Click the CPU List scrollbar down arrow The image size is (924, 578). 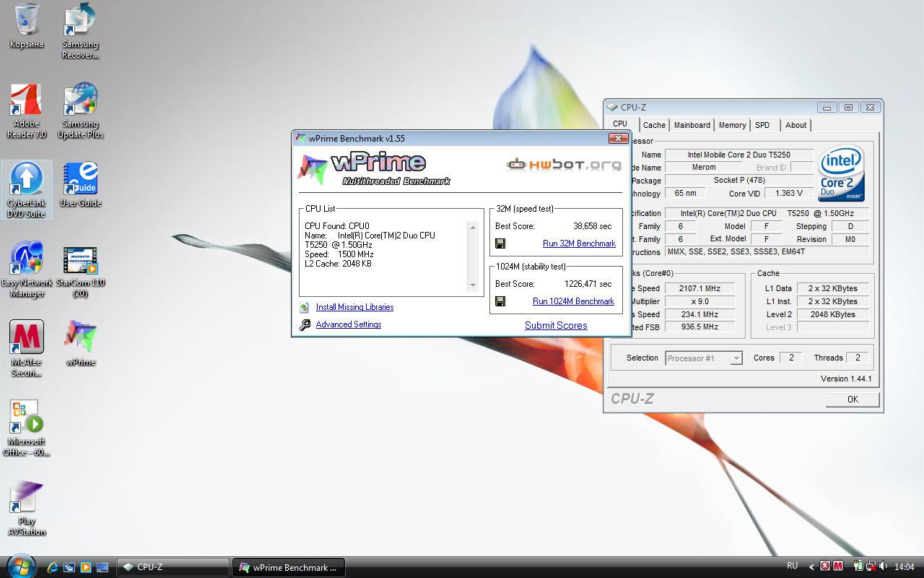point(473,285)
